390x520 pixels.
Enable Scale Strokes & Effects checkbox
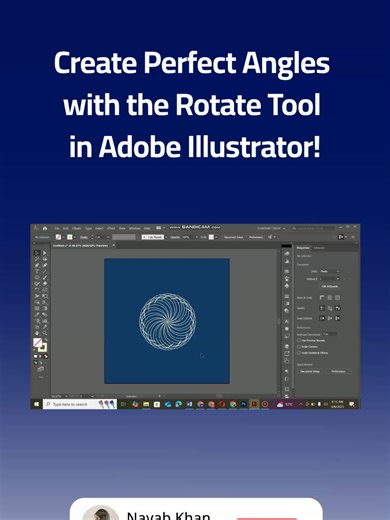coord(299,353)
